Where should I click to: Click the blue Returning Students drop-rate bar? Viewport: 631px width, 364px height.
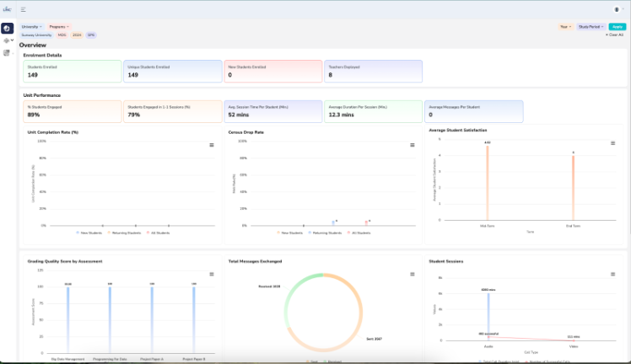coord(333,223)
